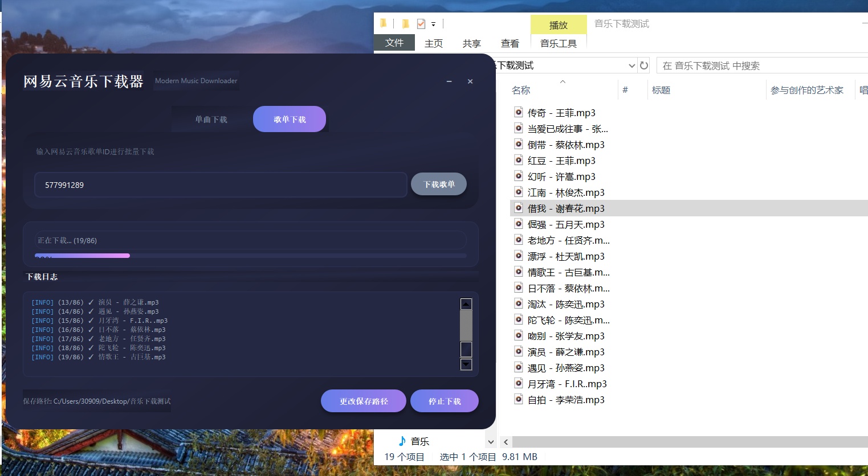Click the Explorer search box

763,65
